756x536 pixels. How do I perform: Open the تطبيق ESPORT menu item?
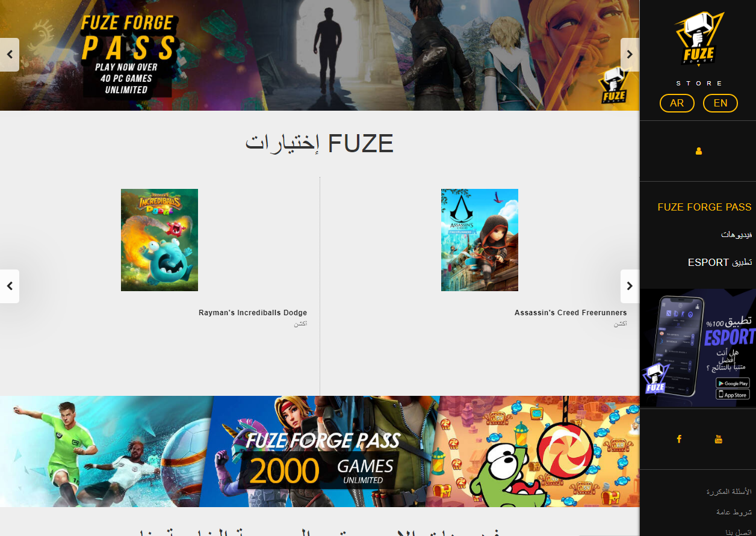point(720,263)
